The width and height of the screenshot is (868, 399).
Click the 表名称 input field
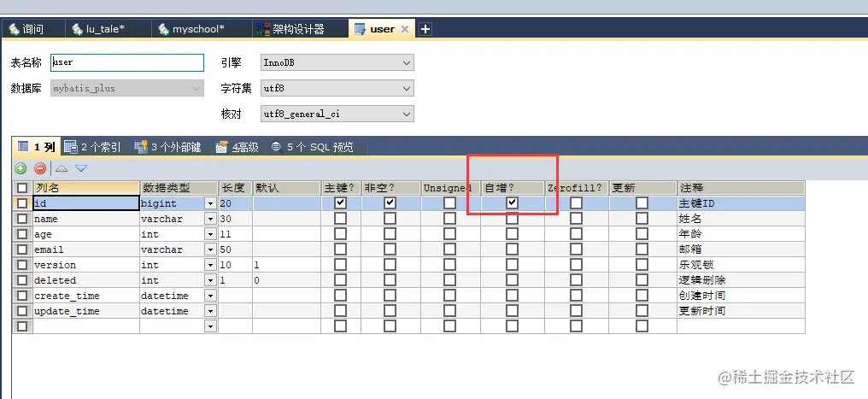point(127,62)
